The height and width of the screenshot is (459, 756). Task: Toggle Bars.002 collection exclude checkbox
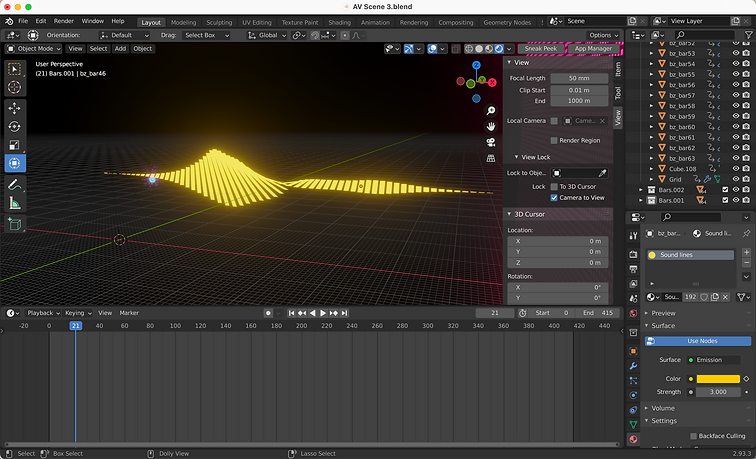coord(725,190)
